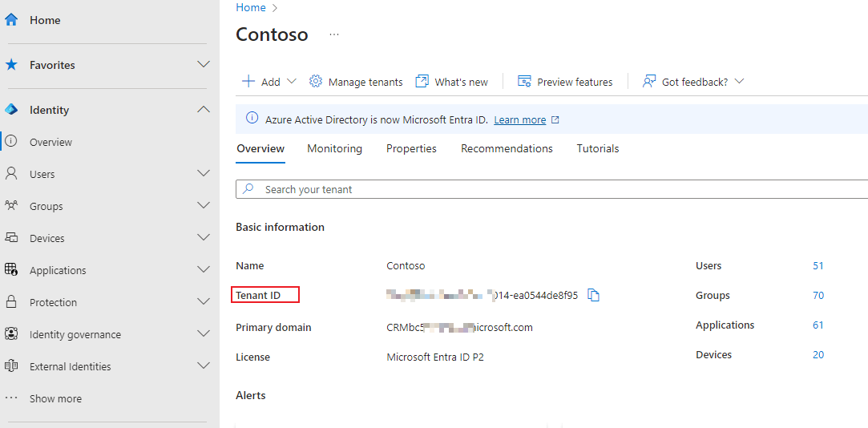This screenshot has width=868, height=428.
Task: Expand the Protection menu chevron
Action: click(x=204, y=301)
